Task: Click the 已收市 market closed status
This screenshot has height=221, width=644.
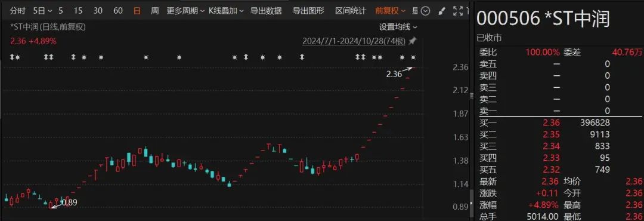Action: click(x=489, y=38)
